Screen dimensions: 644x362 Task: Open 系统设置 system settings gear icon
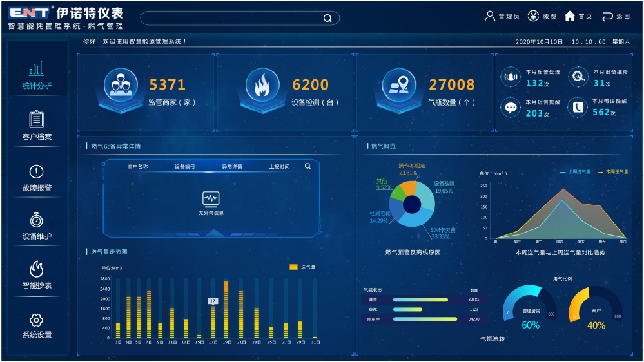click(x=37, y=320)
